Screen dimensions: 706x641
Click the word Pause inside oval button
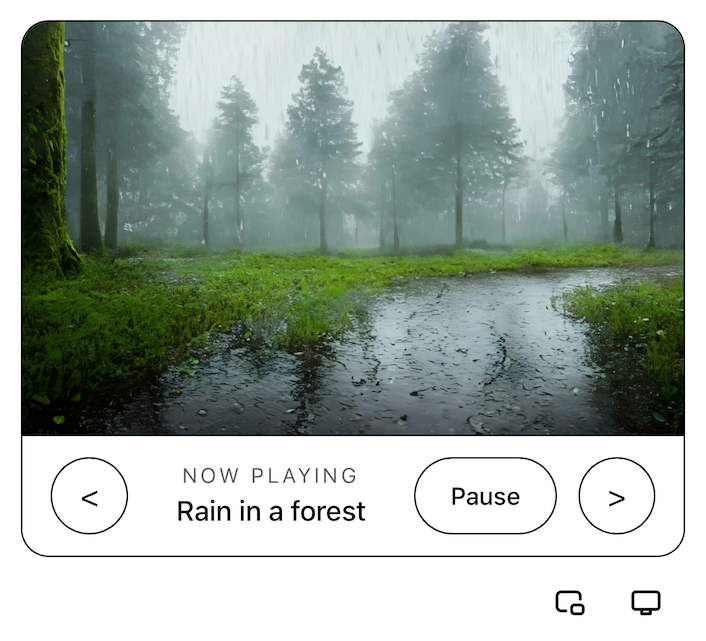point(485,497)
